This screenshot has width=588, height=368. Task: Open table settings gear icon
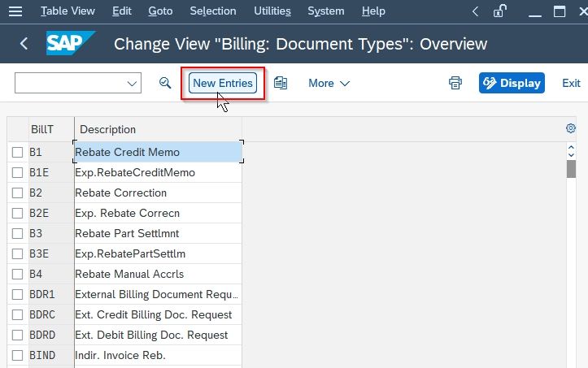point(570,128)
